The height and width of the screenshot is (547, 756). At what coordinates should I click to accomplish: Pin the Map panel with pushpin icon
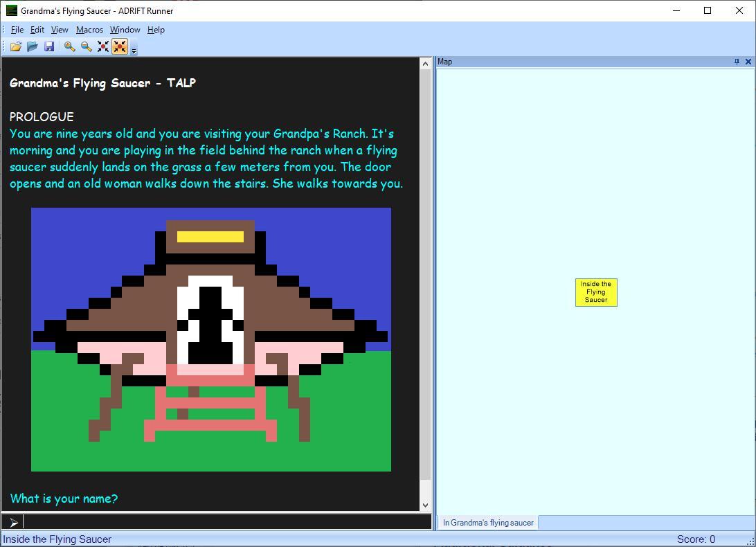[x=737, y=62]
